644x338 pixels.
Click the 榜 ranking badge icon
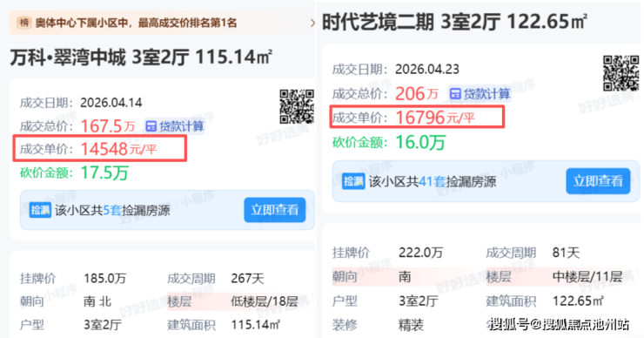[x=24, y=23]
